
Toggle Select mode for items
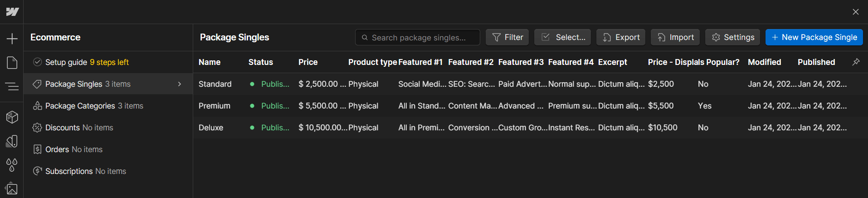pos(562,37)
